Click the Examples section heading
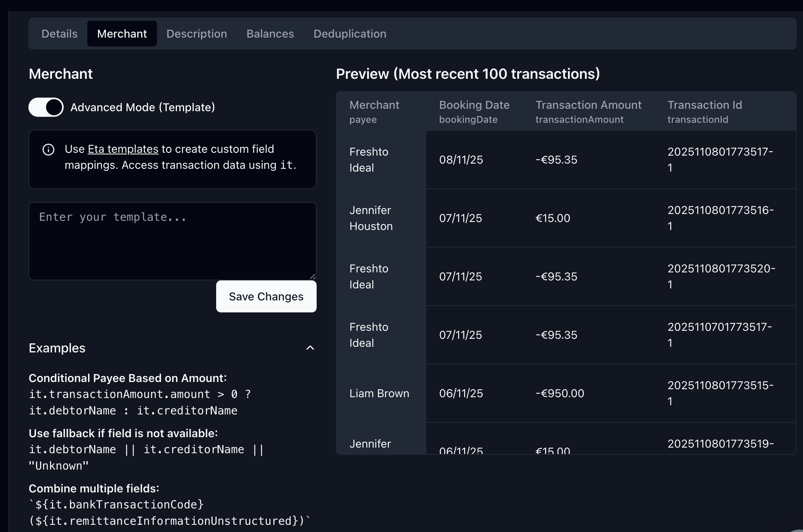 (x=57, y=348)
